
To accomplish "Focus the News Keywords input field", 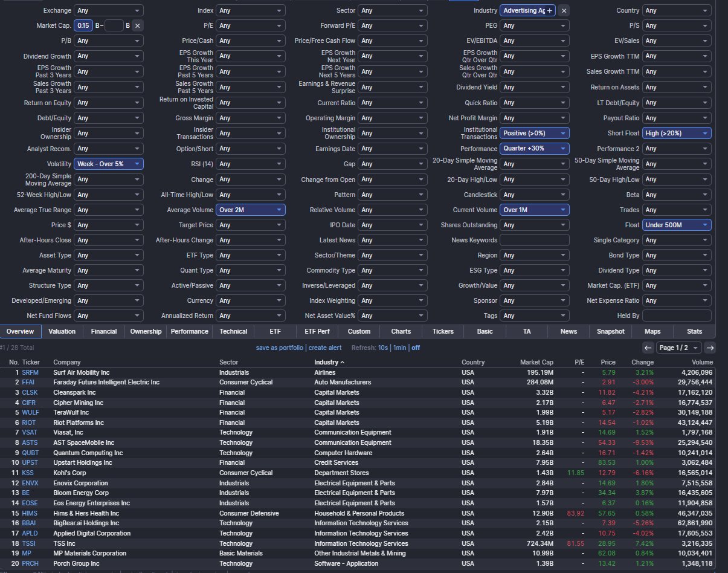I will point(534,240).
